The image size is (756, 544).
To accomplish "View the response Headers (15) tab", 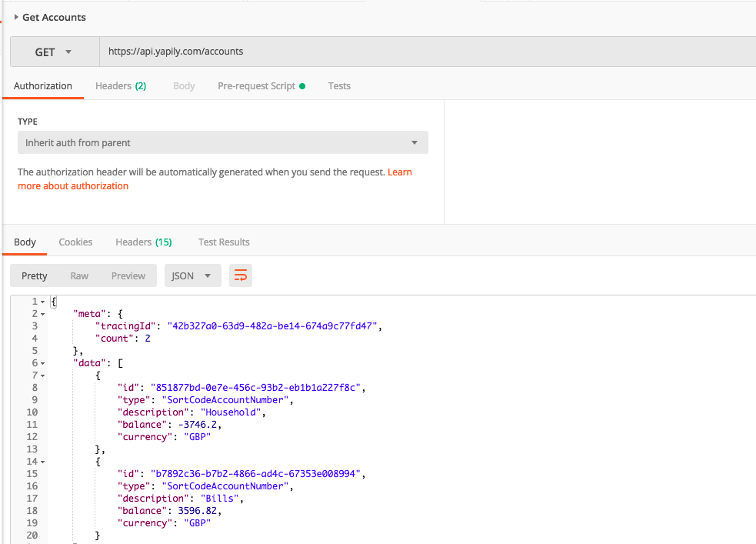I will tap(144, 242).
